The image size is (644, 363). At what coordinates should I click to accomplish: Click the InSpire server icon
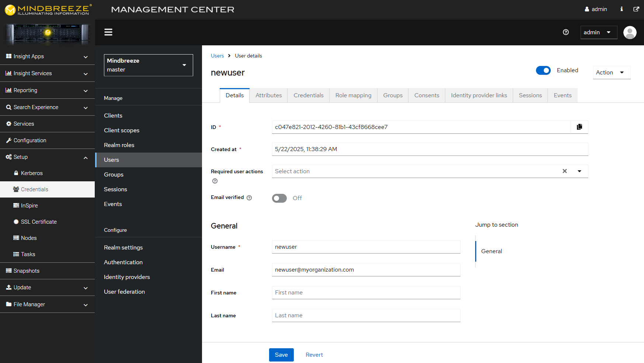16,205
